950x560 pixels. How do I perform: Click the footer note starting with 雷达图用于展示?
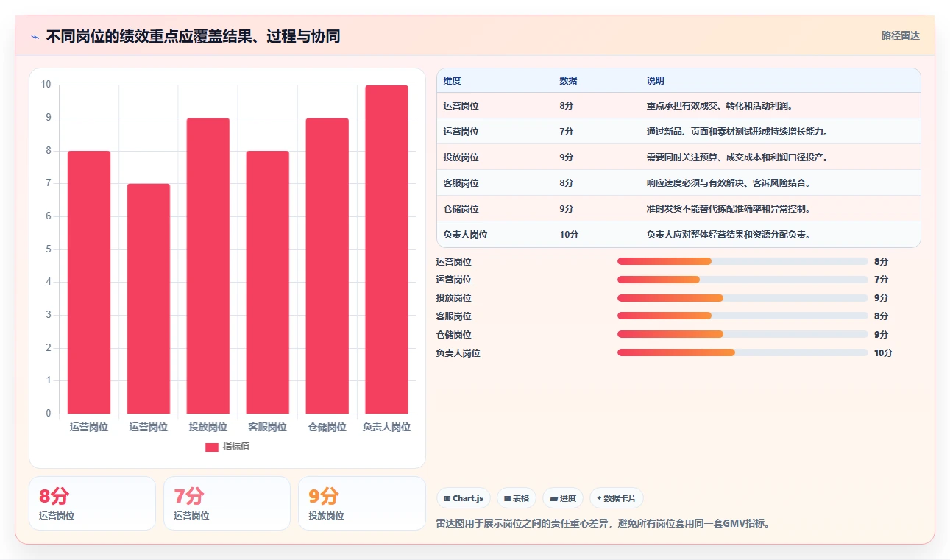point(603,524)
